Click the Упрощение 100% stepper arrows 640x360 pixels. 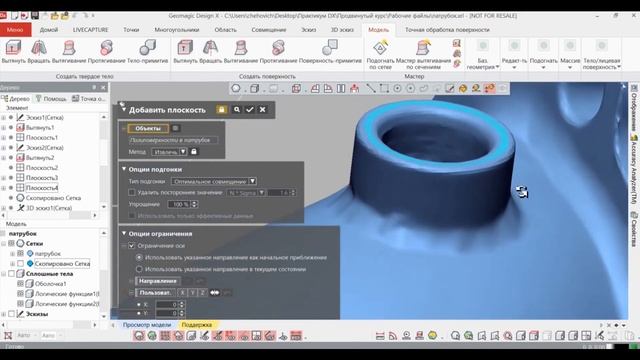tap(194, 204)
